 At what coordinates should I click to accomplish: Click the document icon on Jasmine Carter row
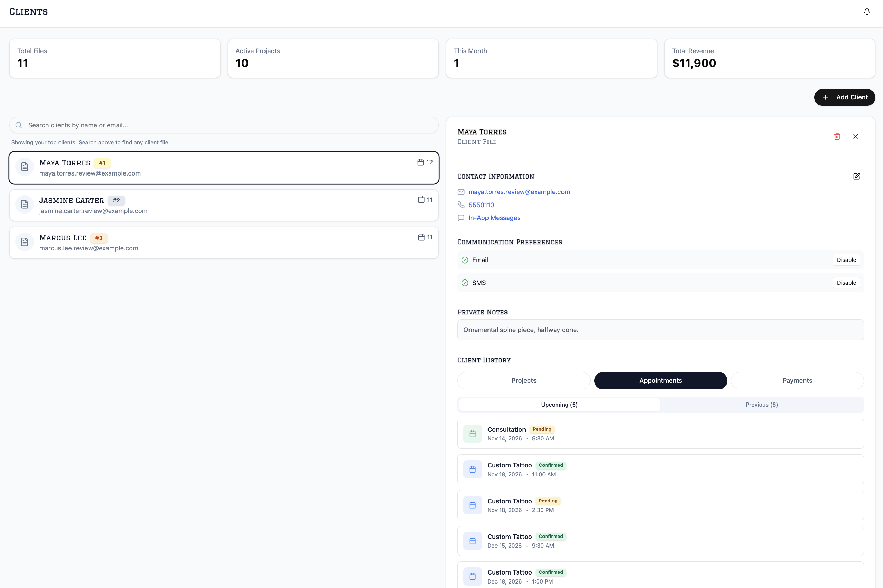pos(25,205)
